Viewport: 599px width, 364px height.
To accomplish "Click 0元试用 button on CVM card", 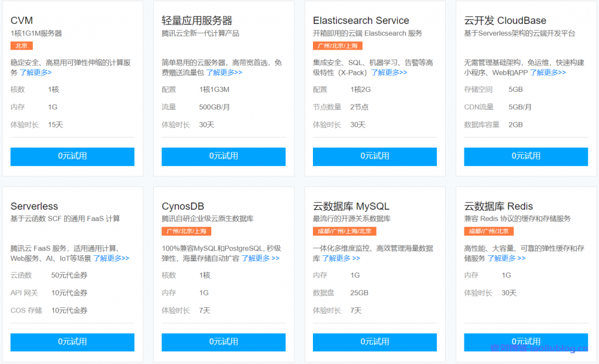I will coord(72,157).
